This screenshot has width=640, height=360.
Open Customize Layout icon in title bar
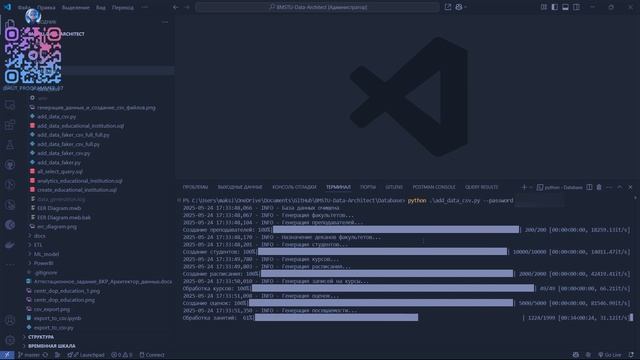[544, 7]
